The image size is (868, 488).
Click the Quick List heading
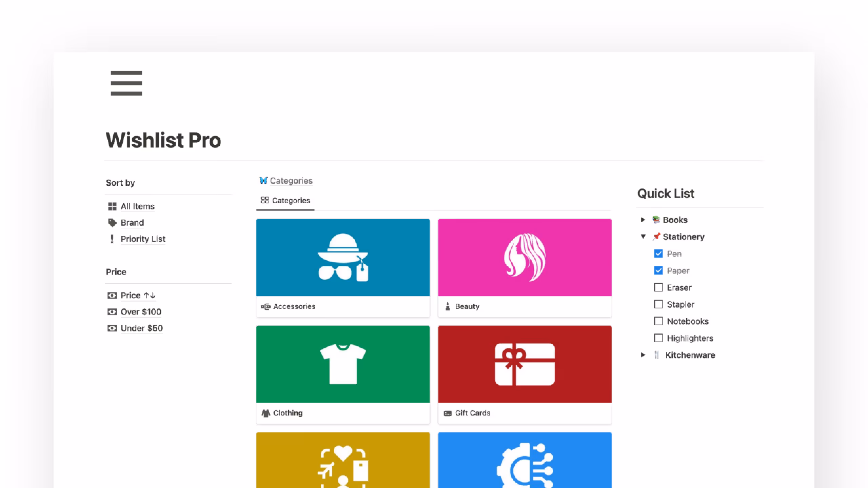click(666, 194)
